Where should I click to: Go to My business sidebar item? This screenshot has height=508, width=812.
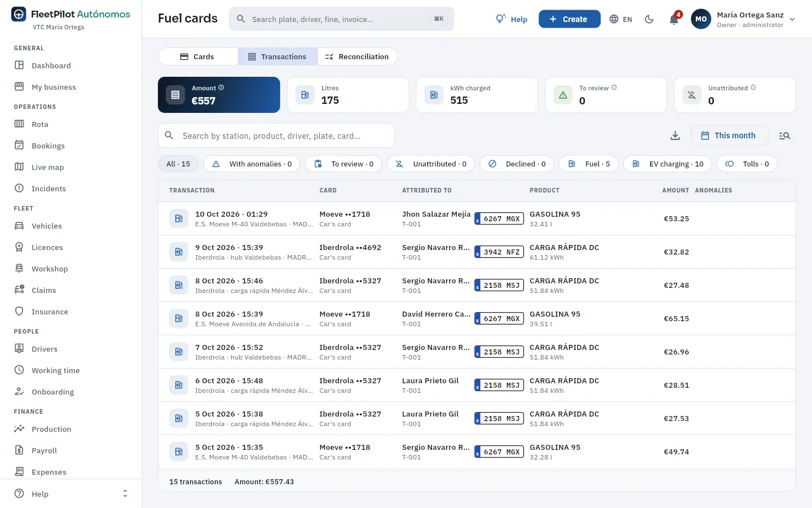click(70, 87)
